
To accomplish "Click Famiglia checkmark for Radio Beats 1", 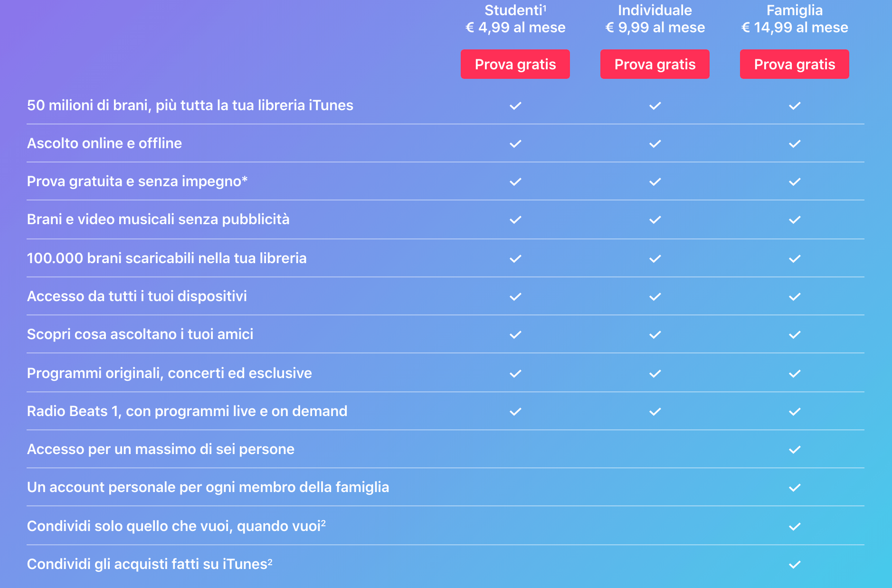I will pyautogui.click(x=795, y=412).
